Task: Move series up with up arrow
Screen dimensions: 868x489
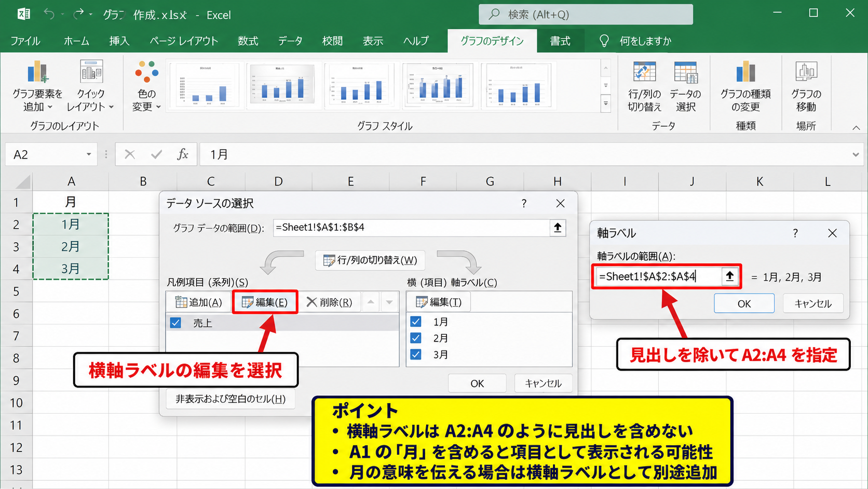Action: pyautogui.click(x=371, y=302)
